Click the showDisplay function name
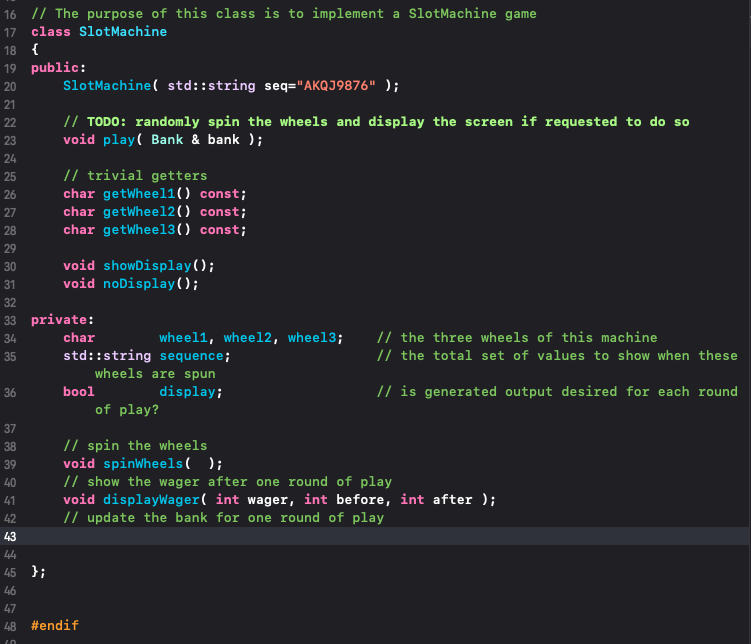 pyautogui.click(x=148, y=266)
